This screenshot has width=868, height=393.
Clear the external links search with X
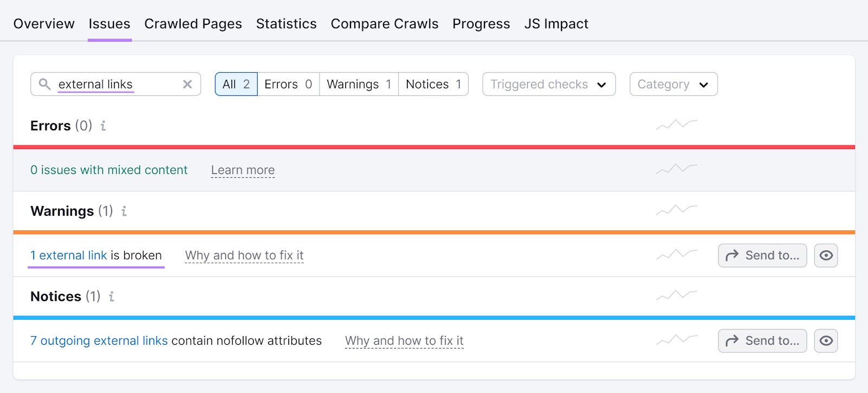[x=187, y=85]
